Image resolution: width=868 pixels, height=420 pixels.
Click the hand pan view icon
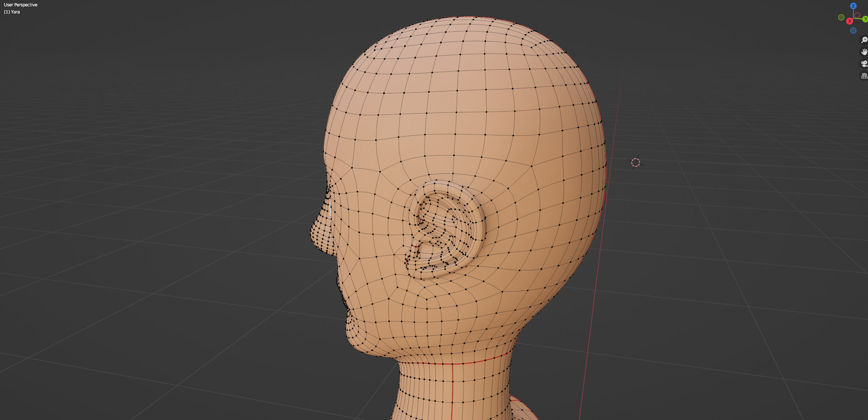pos(864,52)
